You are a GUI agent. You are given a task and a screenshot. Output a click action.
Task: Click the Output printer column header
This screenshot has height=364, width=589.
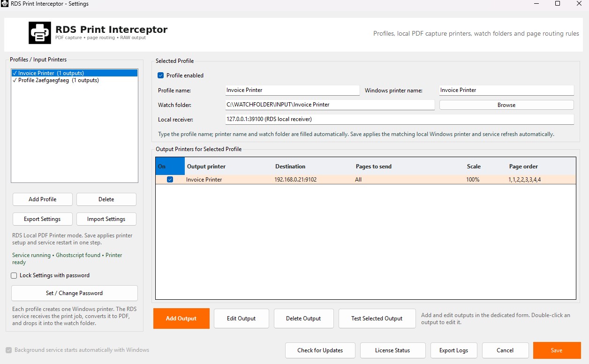(x=229, y=167)
